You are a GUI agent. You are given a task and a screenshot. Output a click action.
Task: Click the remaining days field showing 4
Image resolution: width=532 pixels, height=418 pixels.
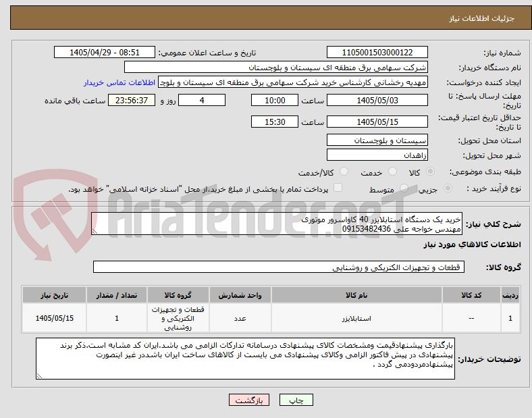pos(202,101)
